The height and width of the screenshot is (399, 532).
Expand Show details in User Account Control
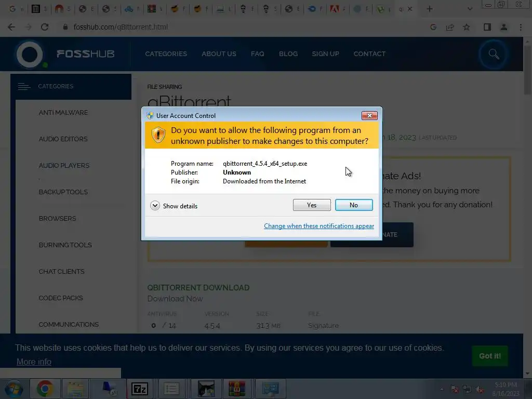click(174, 206)
